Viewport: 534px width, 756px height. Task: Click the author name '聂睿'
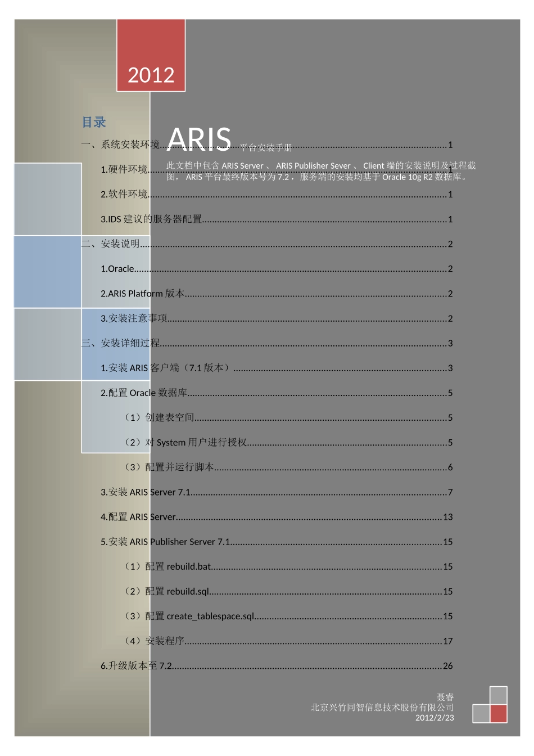[445, 697]
